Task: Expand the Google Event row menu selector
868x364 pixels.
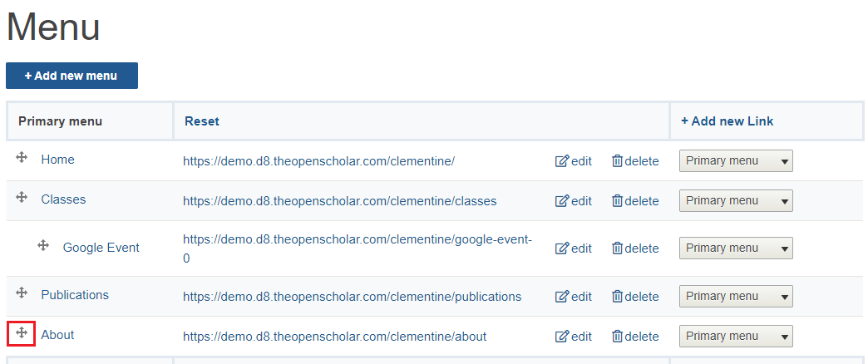Action: 736,248
